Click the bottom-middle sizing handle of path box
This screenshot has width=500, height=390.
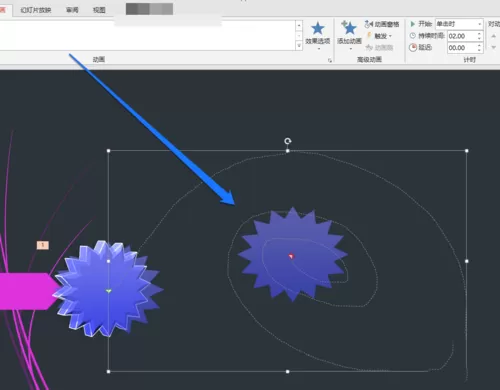pos(288,371)
